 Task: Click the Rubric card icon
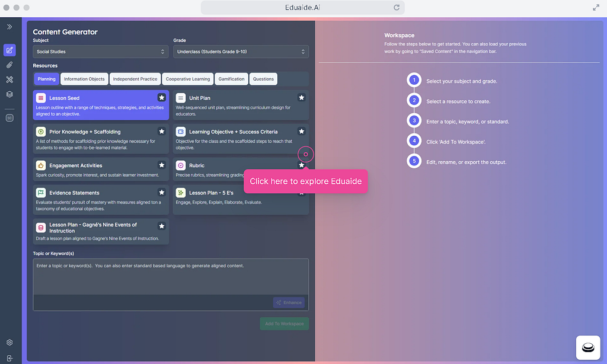pos(181,165)
